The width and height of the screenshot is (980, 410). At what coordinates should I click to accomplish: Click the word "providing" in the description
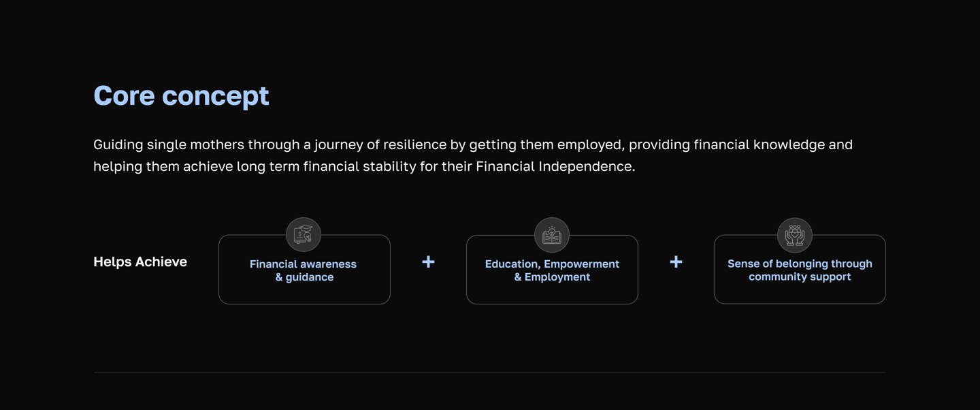659,145
